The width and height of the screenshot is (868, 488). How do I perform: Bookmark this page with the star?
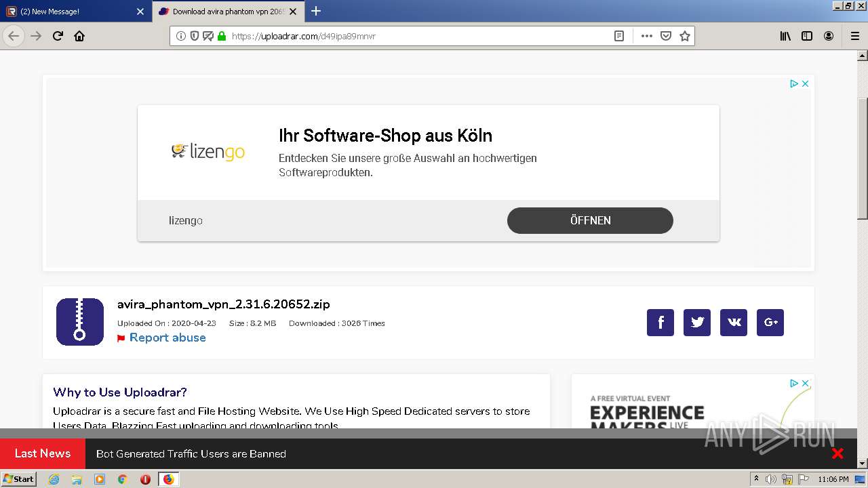click(685, 36)
